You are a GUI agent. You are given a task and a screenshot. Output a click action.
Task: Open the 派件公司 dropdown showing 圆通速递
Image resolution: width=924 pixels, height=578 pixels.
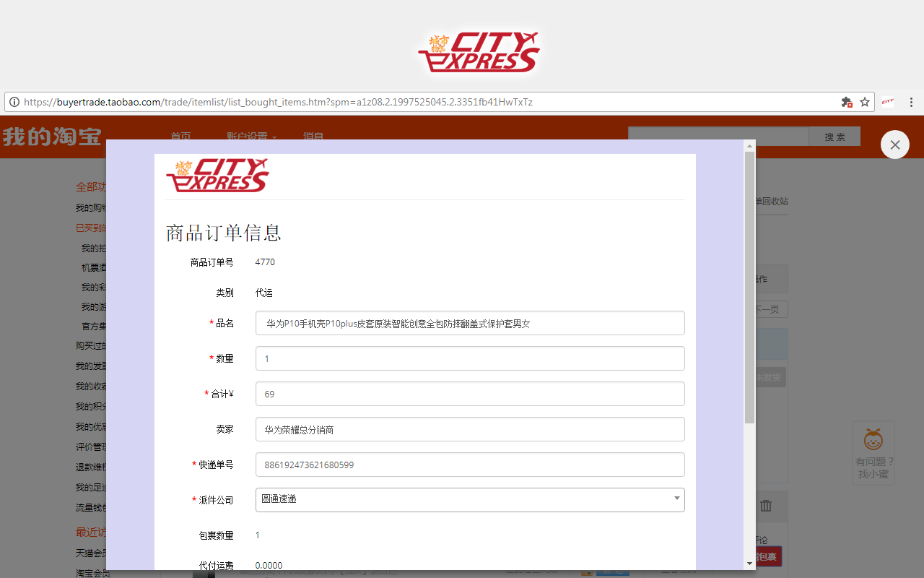click(470, 499)
